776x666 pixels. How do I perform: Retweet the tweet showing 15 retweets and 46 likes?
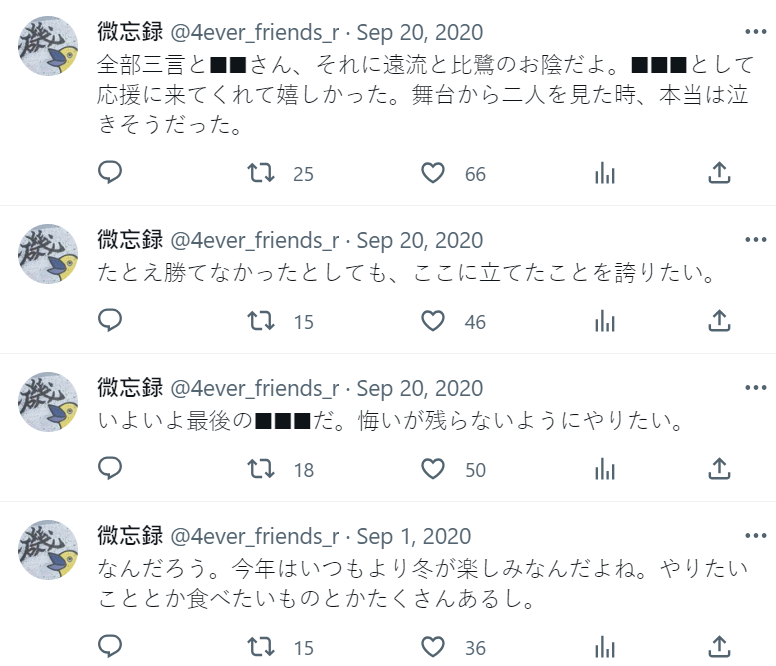click(x=261, y=321)
